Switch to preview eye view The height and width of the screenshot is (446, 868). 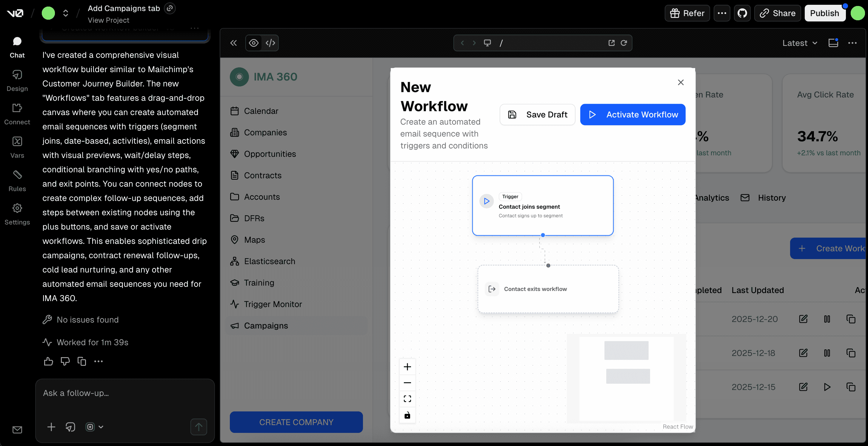(x=254, y=43)
